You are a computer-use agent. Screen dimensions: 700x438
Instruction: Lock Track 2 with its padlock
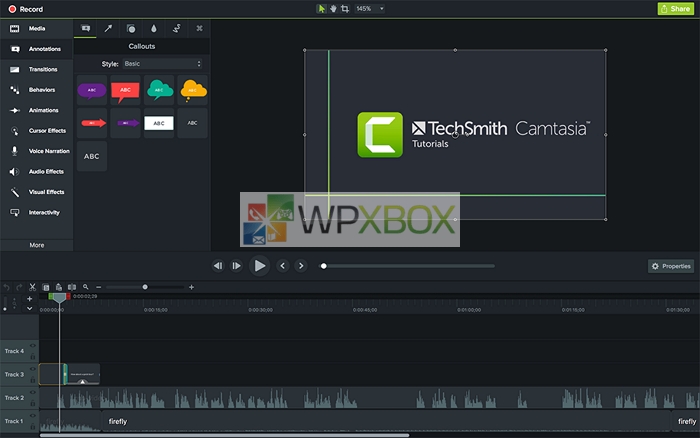click(x=33, y=403)
